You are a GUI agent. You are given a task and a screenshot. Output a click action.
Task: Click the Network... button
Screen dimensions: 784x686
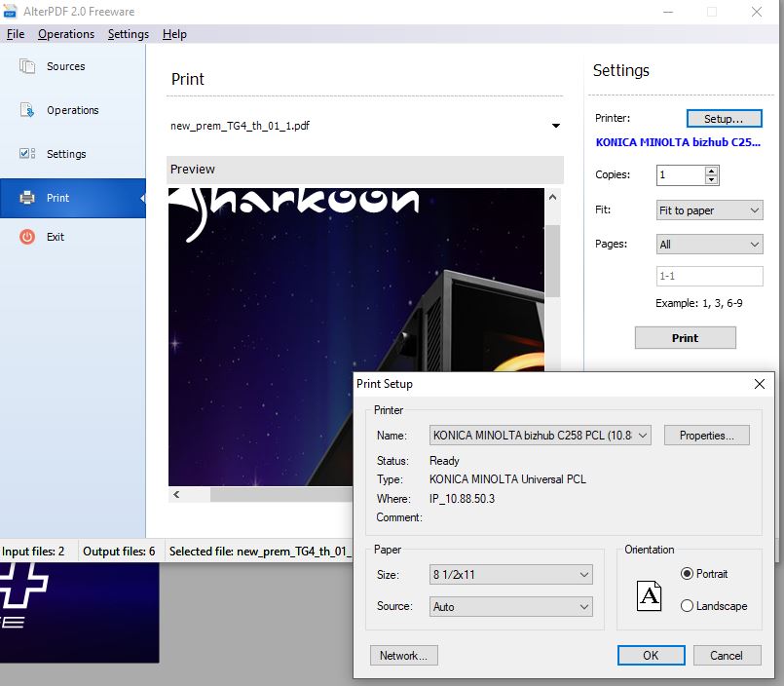click(x=403, y=656)
